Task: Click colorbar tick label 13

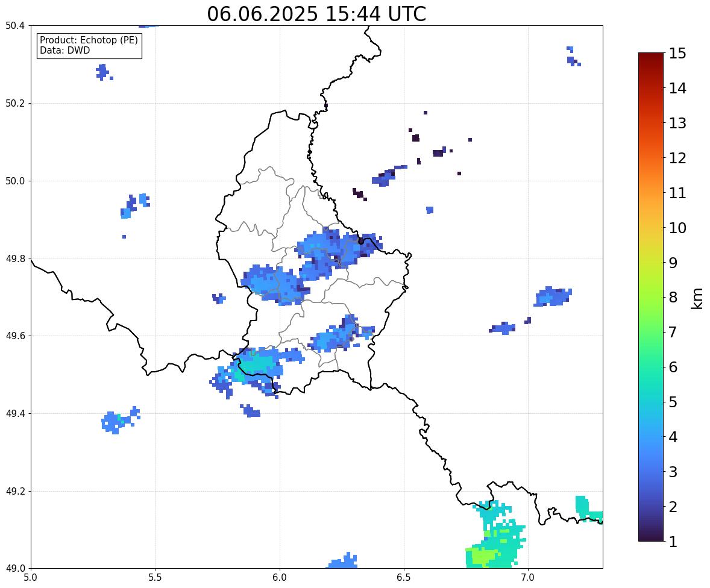Action: [677, 123]
